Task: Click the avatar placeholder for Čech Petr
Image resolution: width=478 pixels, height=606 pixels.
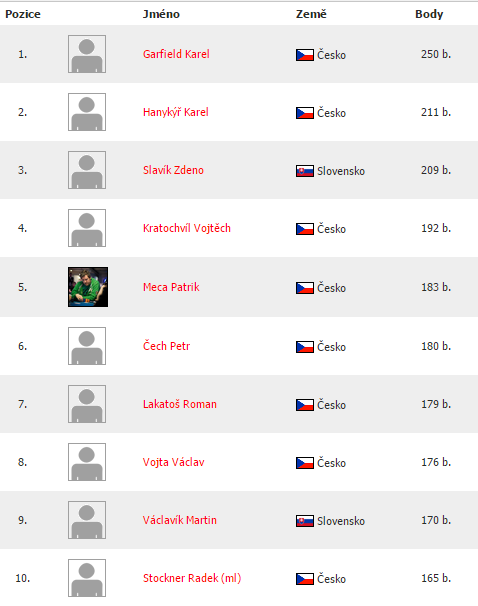Action: [87, 346]
